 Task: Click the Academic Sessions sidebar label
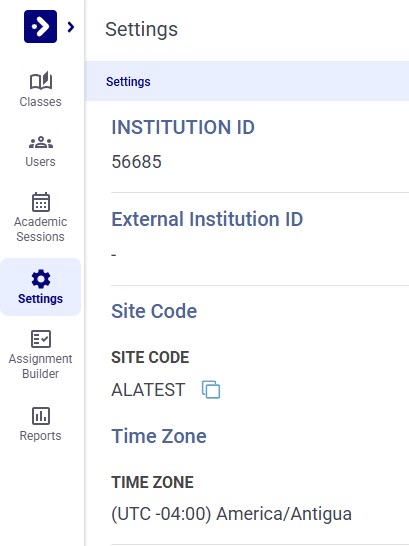[x=40, y=229]
